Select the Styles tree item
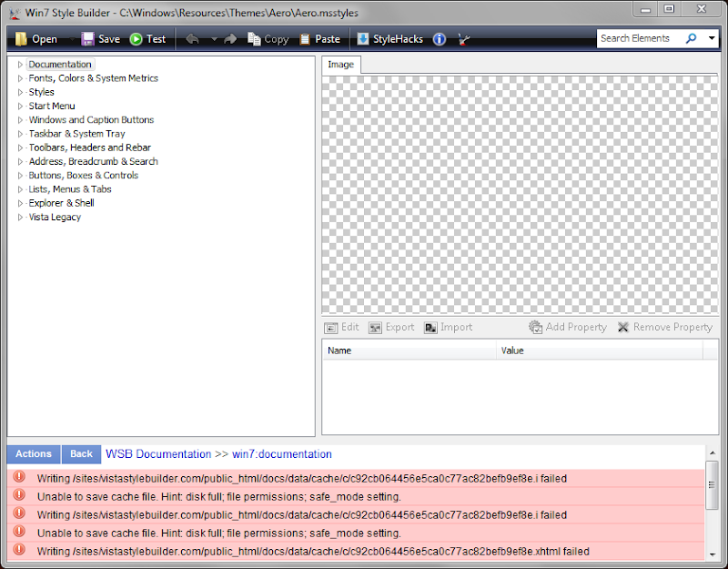The image size is (728, 569). (x=41, y=92)
